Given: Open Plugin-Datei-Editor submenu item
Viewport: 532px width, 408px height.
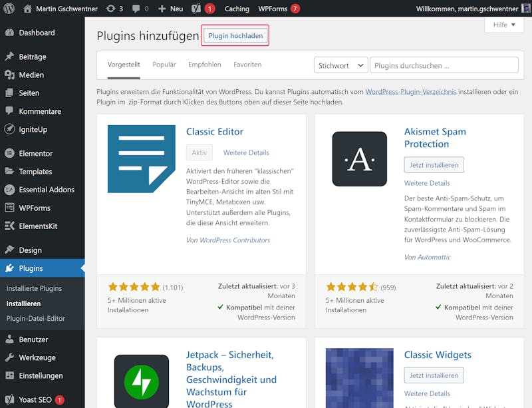Looking at the screenshot, I should (36, 318).
